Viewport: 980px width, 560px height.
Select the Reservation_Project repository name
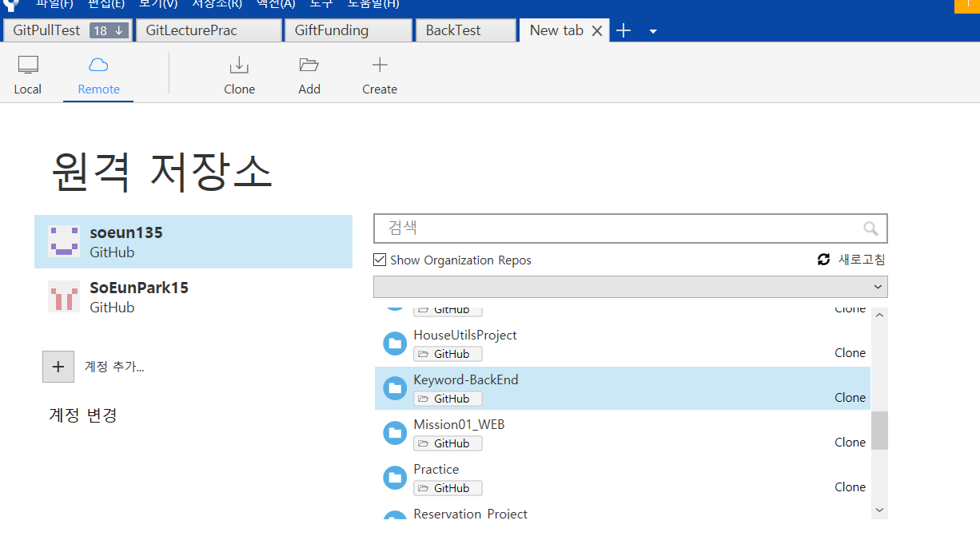(x=470, y=514)
